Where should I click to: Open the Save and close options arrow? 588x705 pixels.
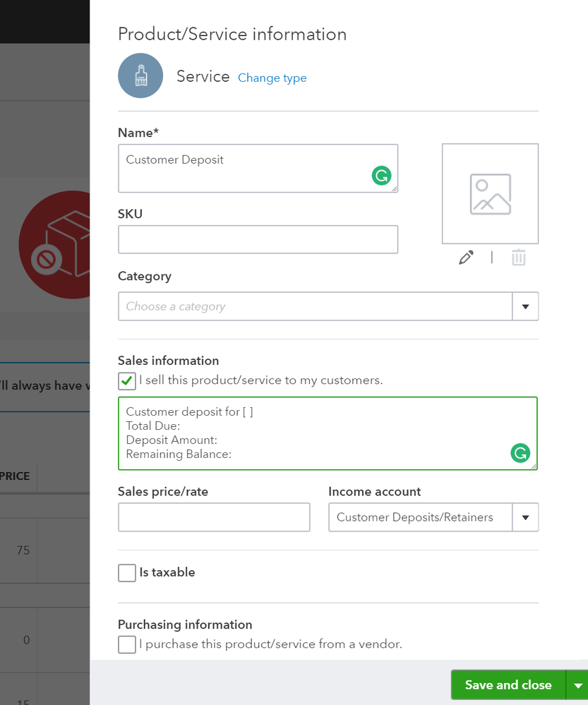577,685
